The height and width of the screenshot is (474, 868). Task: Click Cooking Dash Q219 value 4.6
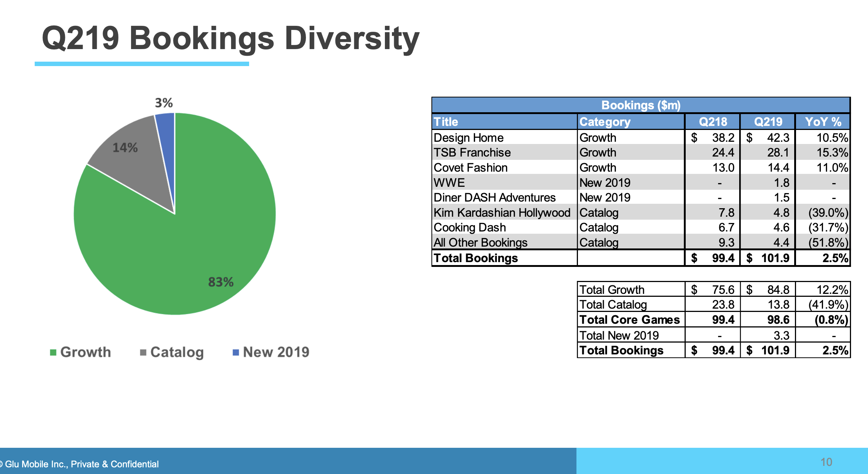[781, 227]
